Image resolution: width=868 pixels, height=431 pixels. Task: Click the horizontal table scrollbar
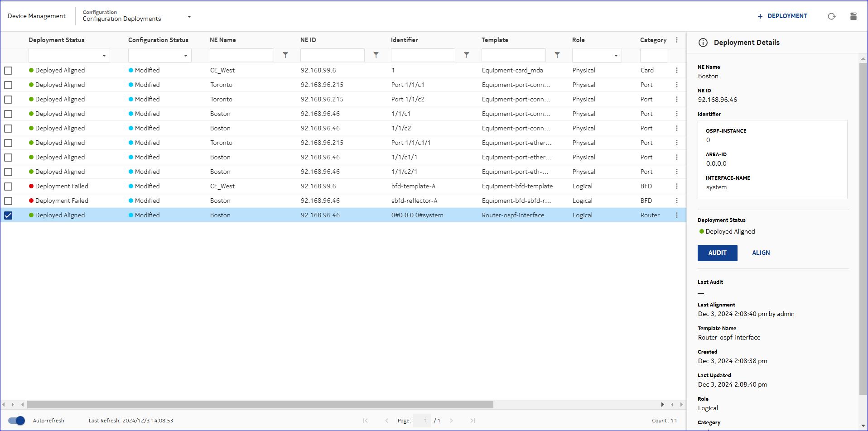(x=260, y=404)
